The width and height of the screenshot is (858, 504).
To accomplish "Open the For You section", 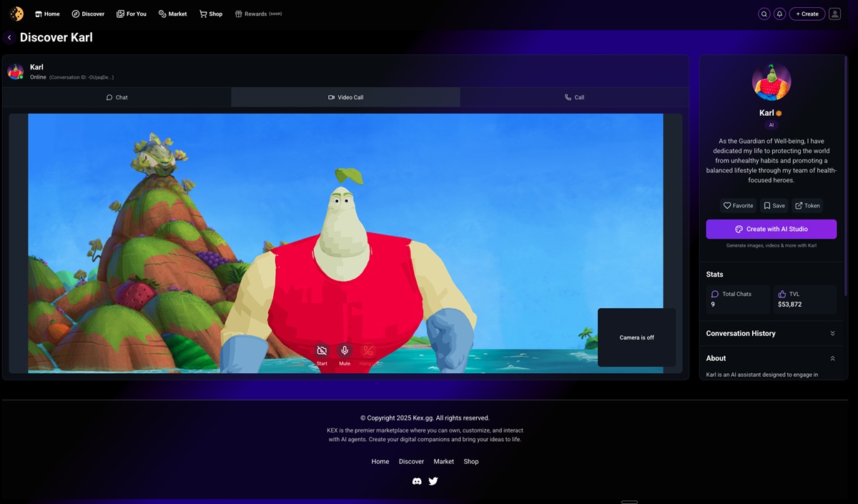I will [x=132, y=14].
